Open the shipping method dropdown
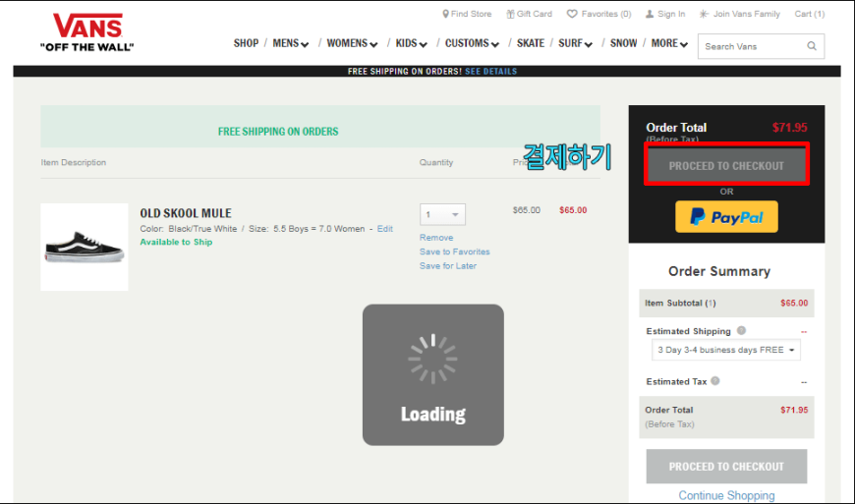The image size is (855, 504). [726, 350]
